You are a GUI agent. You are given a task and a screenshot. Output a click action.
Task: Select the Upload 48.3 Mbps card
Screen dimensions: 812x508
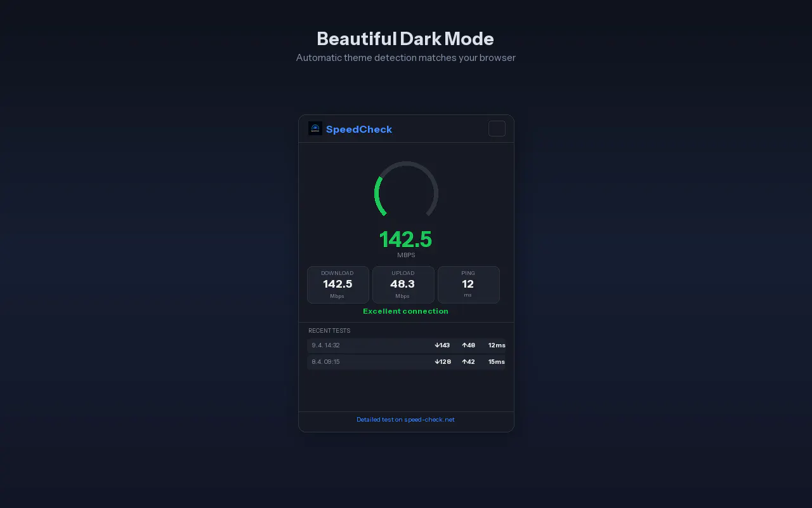(403, 284)
